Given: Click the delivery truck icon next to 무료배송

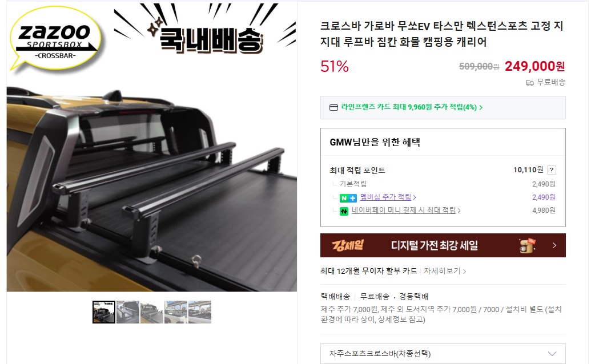Looking at the screenshot, I should tap(529, 82).
